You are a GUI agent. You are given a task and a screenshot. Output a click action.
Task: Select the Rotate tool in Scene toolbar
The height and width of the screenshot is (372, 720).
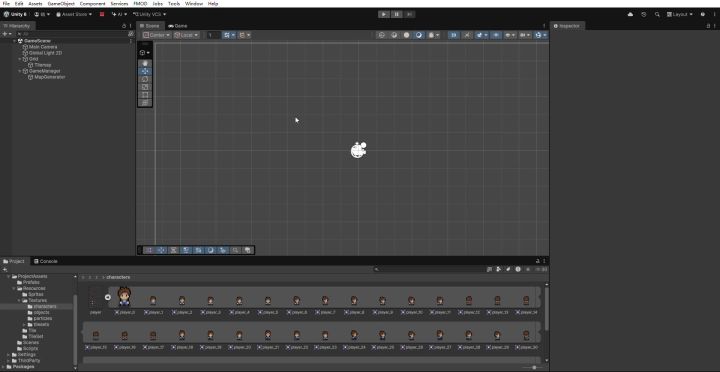[x=145, y=79]
